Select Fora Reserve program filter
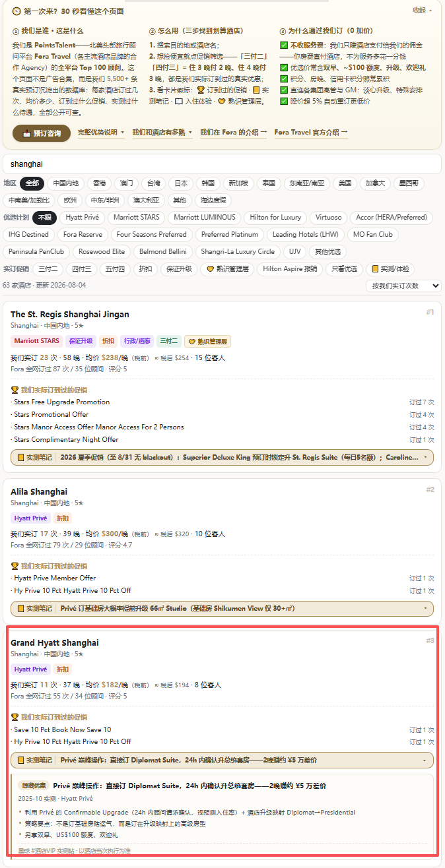 tap(83, 234)
